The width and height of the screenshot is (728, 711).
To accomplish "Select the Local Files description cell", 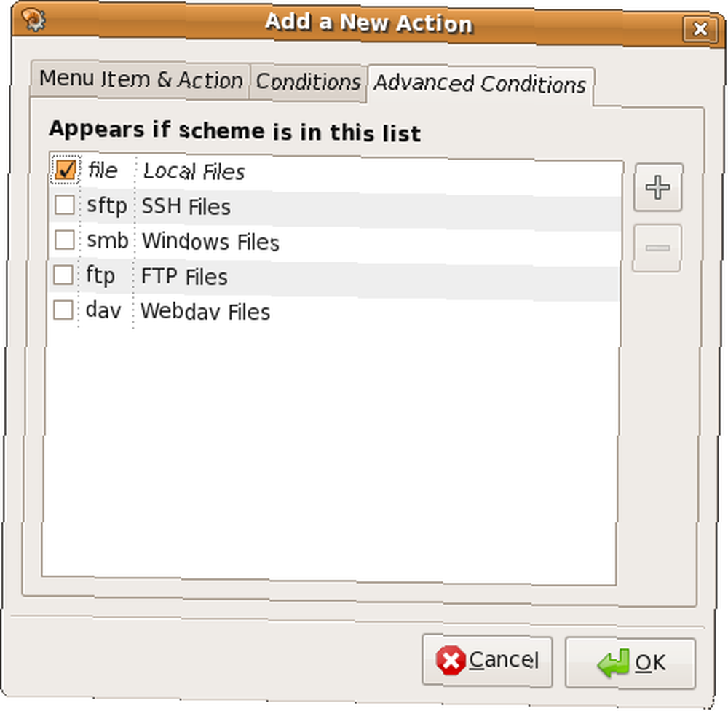I will (194, 171).
